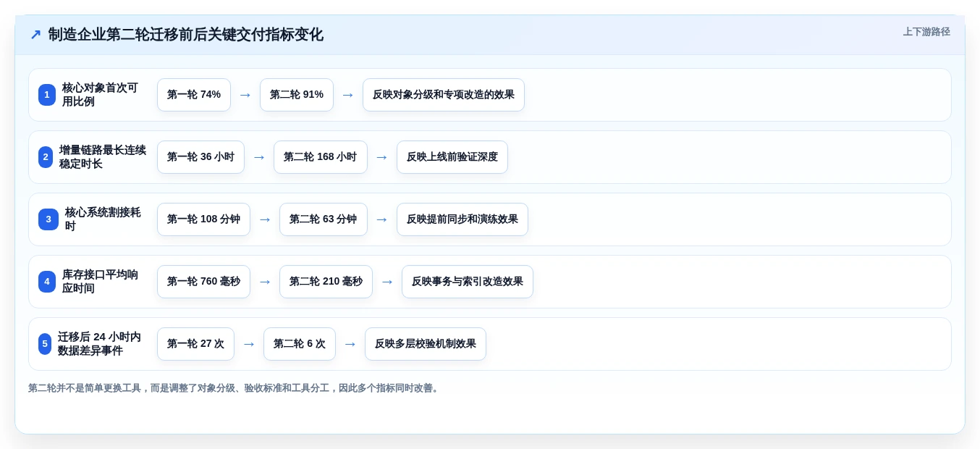The width and height of the screenshot is (980, 449).
Task: Select the label 迁移后 24 小时内数据差异事件
Action: [x=100, y=344]
